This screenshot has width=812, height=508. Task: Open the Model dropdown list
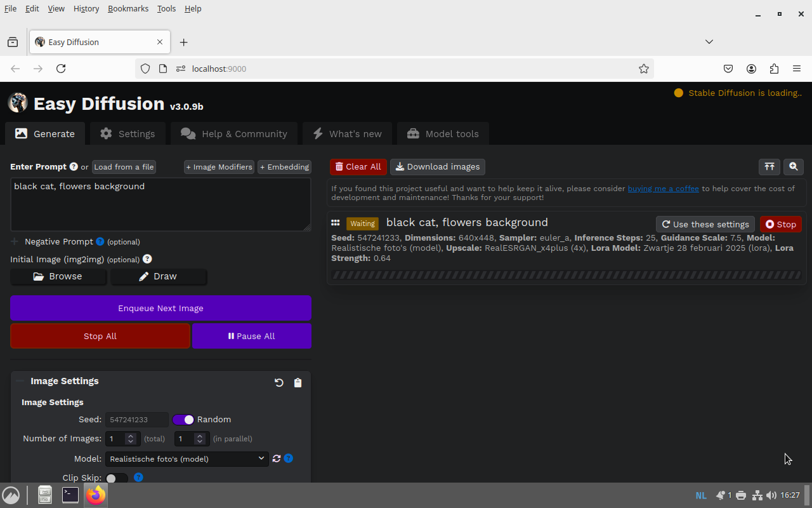point(187,458)
